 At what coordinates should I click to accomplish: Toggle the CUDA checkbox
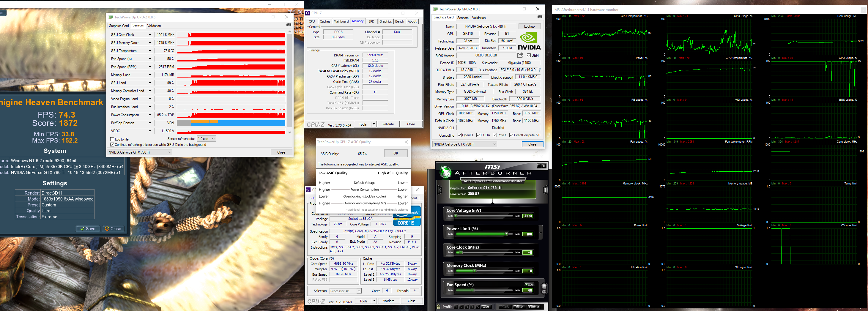click(x=478, y=135)
